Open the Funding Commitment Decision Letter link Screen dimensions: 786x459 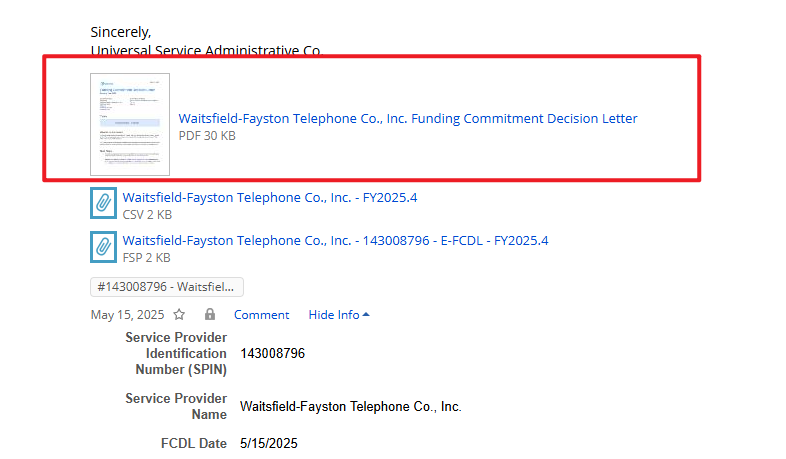408,118
